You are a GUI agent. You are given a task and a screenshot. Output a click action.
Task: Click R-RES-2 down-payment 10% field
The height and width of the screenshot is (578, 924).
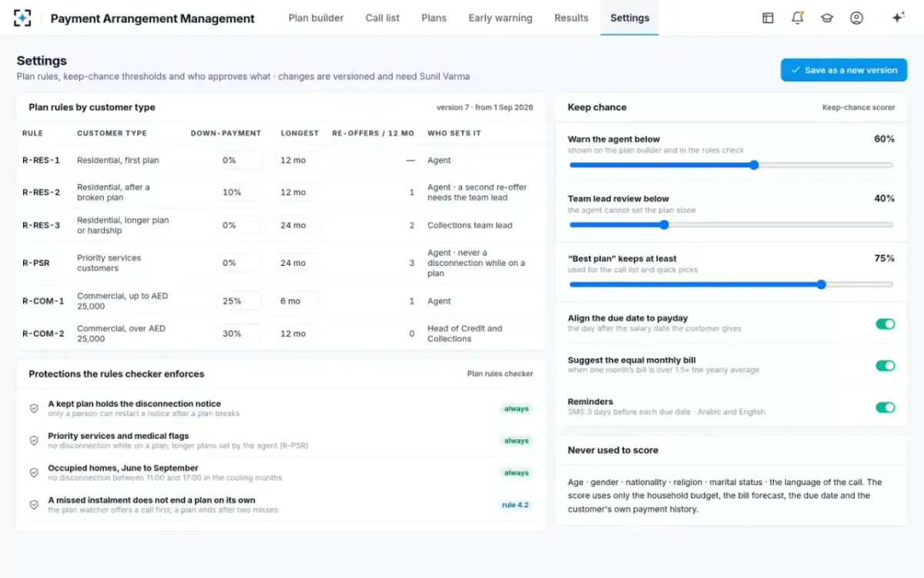[239, 193]
